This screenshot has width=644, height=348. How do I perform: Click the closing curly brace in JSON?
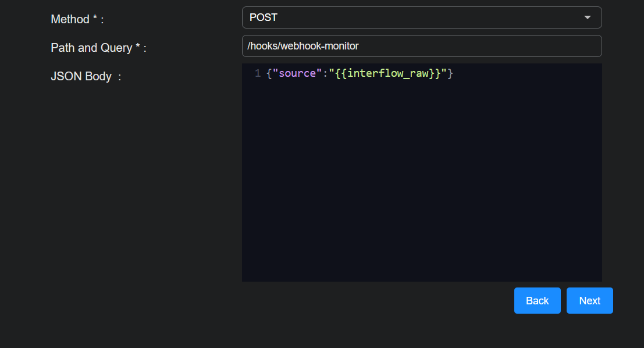click(x=450, y=74)
